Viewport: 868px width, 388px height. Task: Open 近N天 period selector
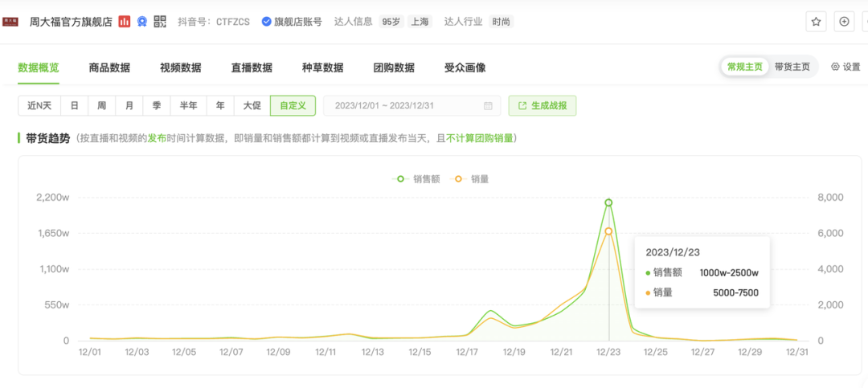(39, 106)
